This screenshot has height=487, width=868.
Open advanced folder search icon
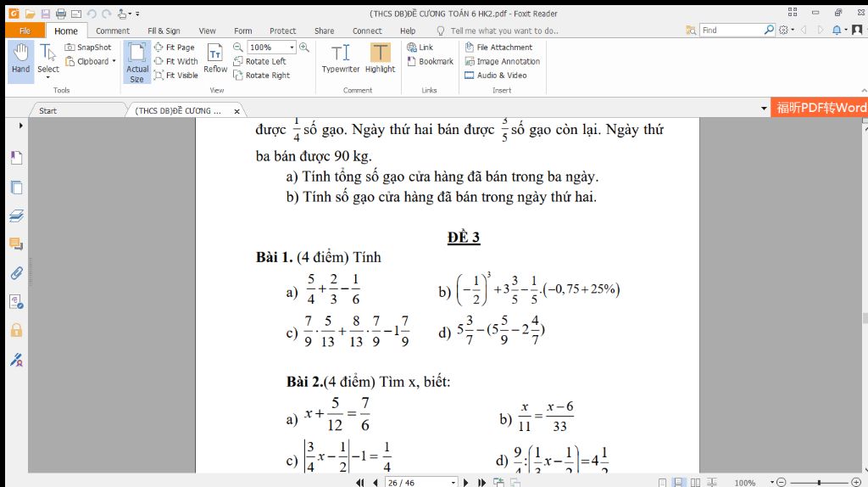click(x=691, y=30)
